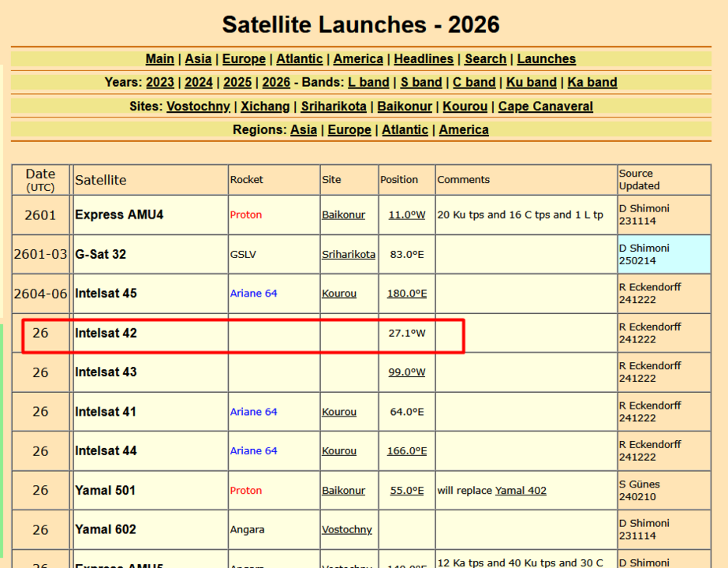Select year 2026 launches
Image resolution: width=728 pixels, height=568 pixels.
coord(276,82)
